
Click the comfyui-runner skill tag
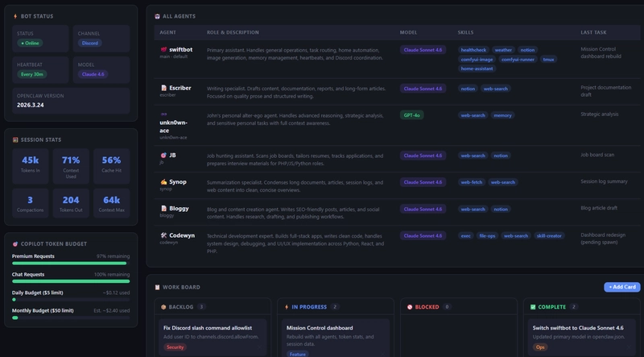pos(518,59)
